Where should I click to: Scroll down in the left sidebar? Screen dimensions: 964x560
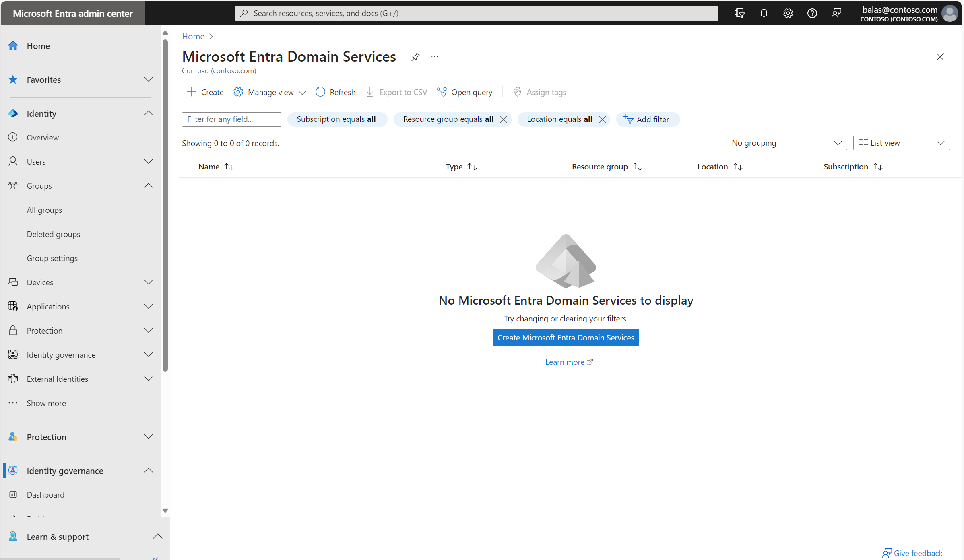165,511
